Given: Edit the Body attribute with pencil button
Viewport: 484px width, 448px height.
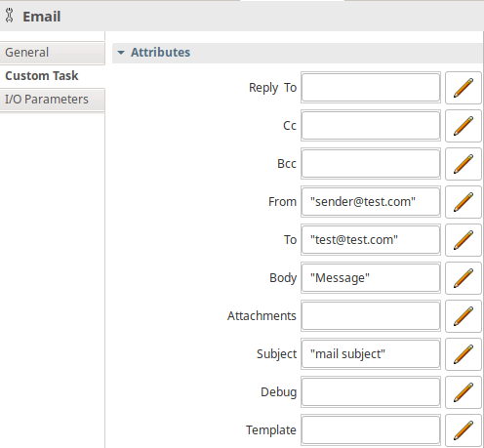Looking at the screenshot, I should pyautogui.click(x=464, y=278).
